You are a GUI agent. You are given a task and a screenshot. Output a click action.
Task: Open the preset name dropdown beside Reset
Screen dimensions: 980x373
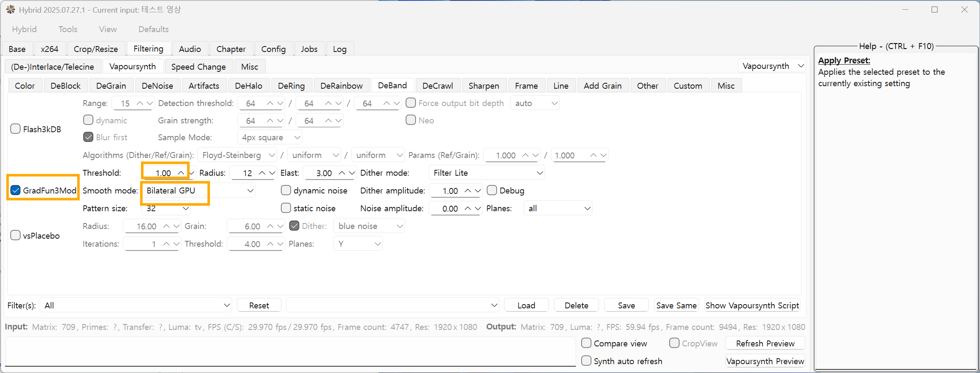[x=393, y=305]
